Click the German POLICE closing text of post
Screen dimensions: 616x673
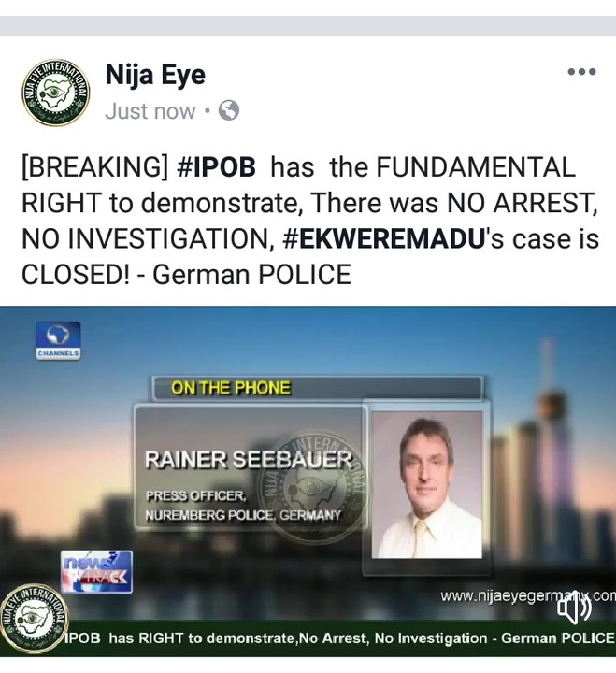click(x=252, y=275)
